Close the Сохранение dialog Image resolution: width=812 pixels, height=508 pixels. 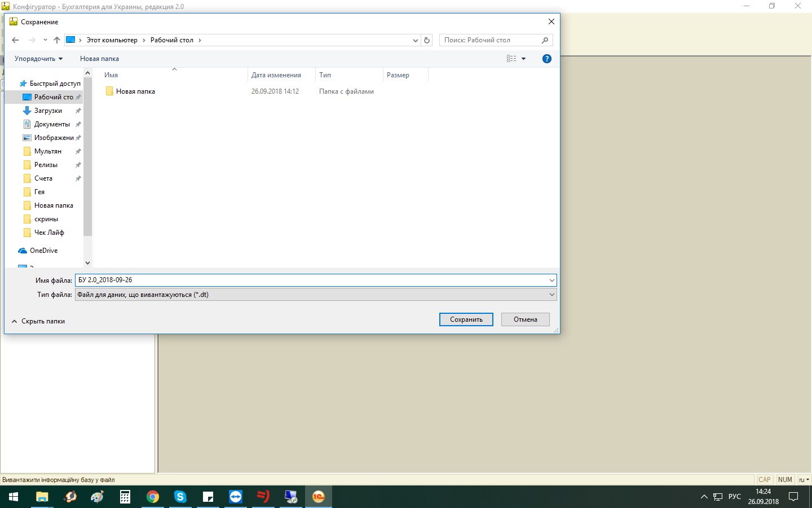551,21
